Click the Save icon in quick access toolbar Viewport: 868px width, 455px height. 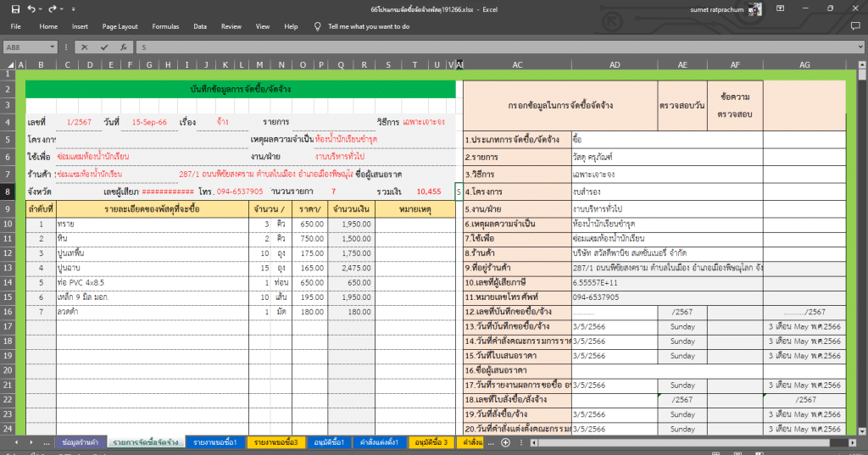15,8
